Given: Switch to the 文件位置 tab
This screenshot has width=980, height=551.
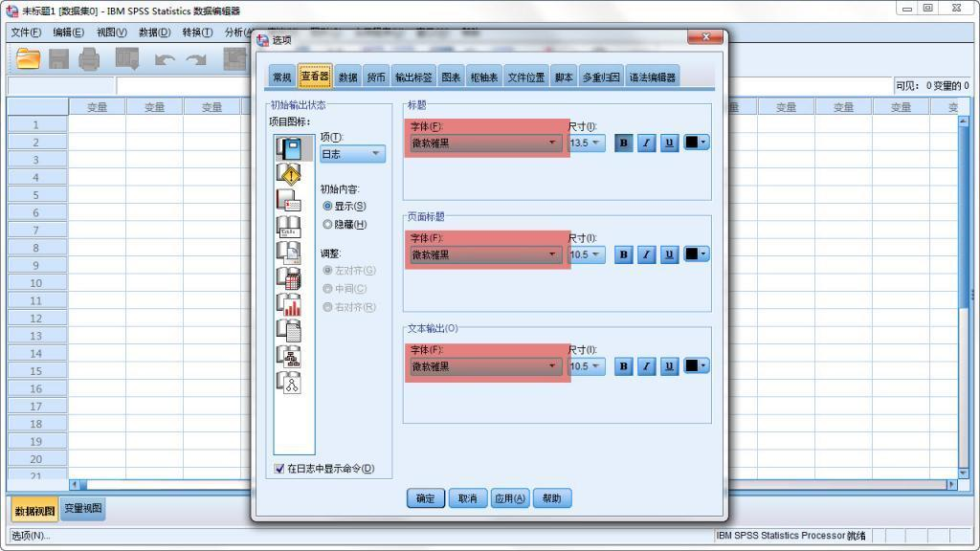Looking at the screenshot, I should click(x=526, y=77).
